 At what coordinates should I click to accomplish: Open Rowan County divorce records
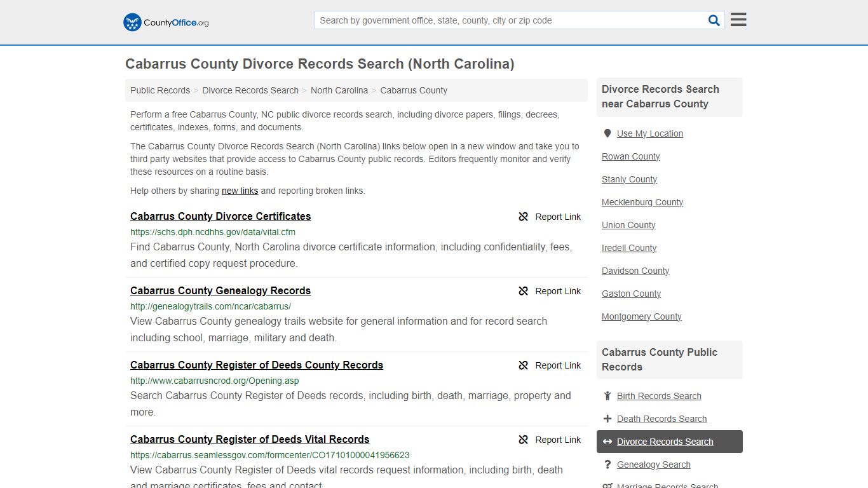[x=630, y=156]
